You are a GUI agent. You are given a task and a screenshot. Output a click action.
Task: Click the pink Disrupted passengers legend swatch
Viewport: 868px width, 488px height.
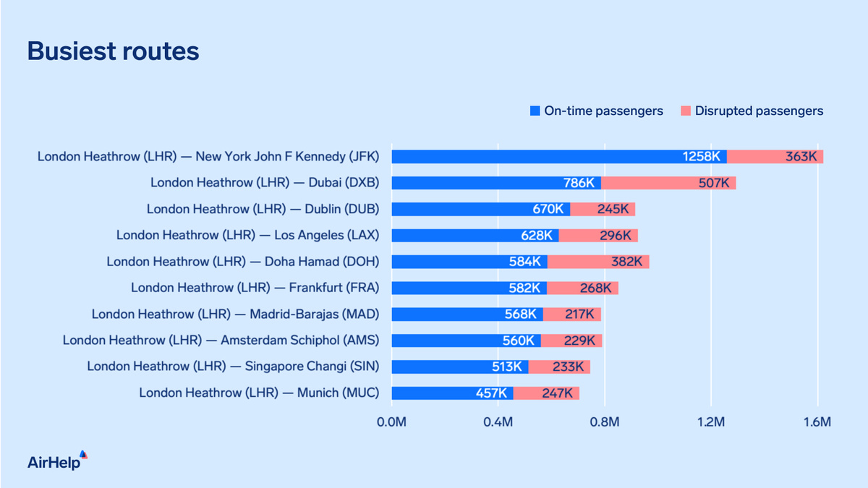(x=686, y=111)
